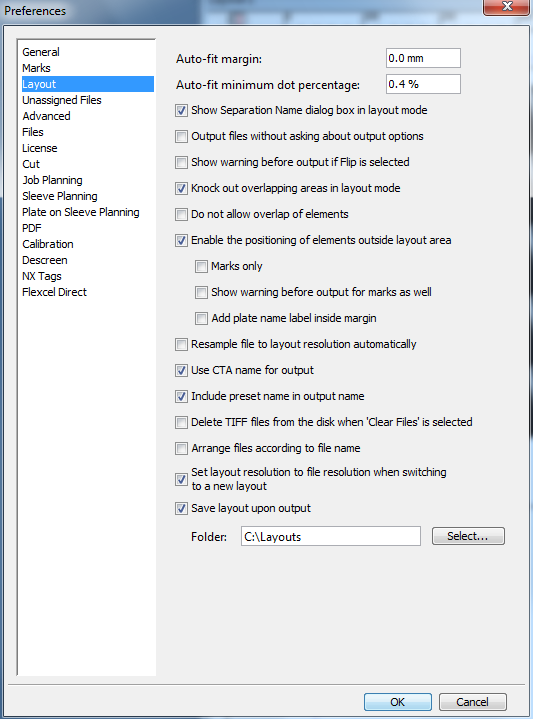Viewport: 533px width, 719px height.
Task: Open the General preferences category
Action: 41,52
